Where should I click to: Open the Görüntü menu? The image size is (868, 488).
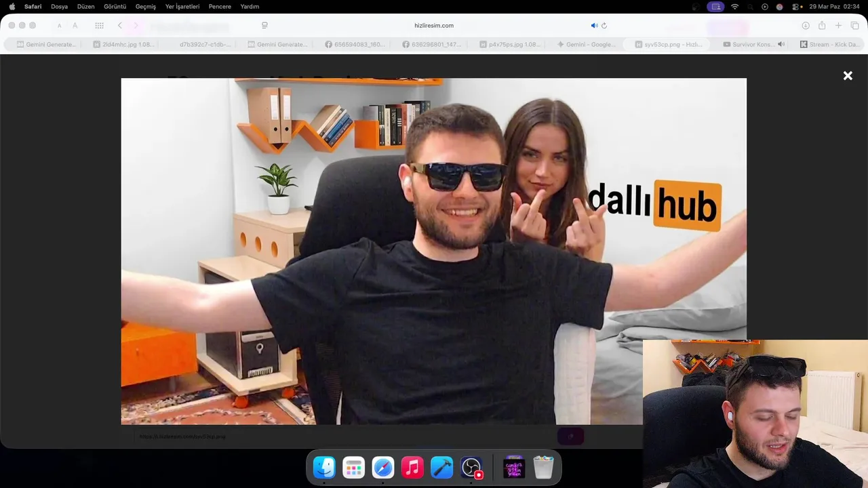tap(115, 7)
